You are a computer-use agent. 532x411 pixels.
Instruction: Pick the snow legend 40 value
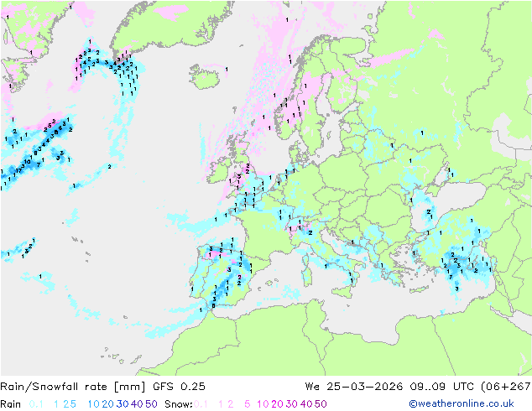306,404
